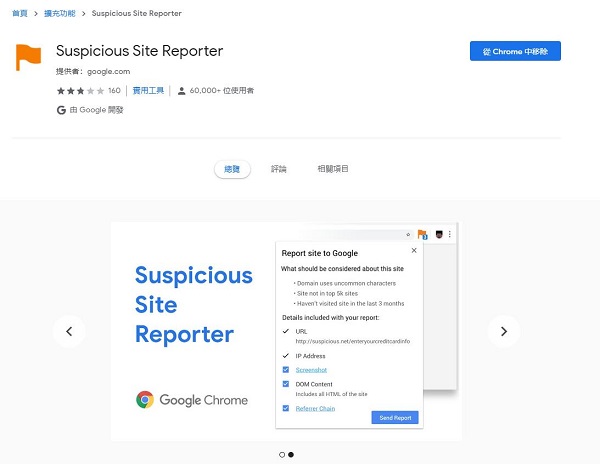Close the Report site to Google popup
Image resolution: width=600 pixels, height=464 pixels.
point(414,251)
